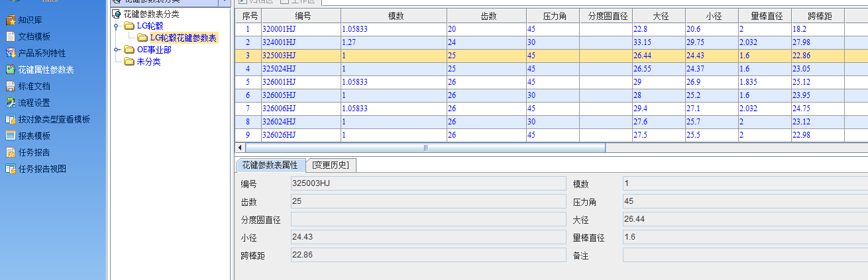This screenshot has width=868, height=280.
Task: Click the 报表模板 grid icon
Action: pos(10,136)
